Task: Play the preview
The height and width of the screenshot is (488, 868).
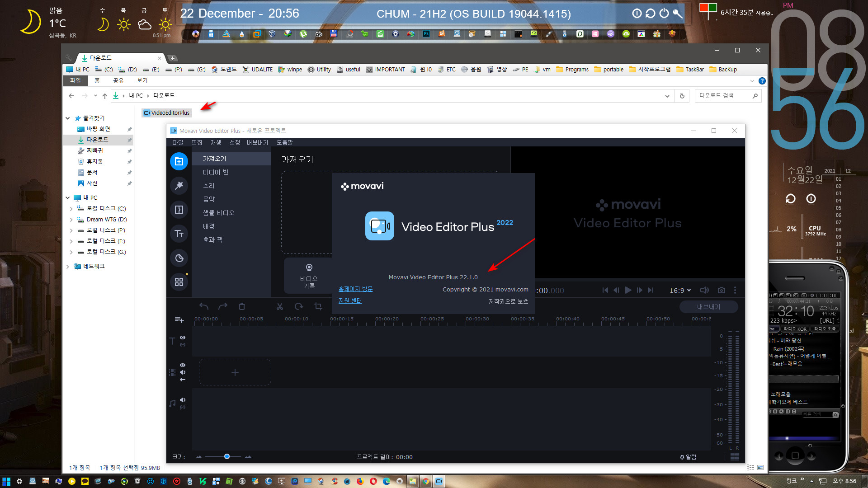Action: click(x=628, y=290)
